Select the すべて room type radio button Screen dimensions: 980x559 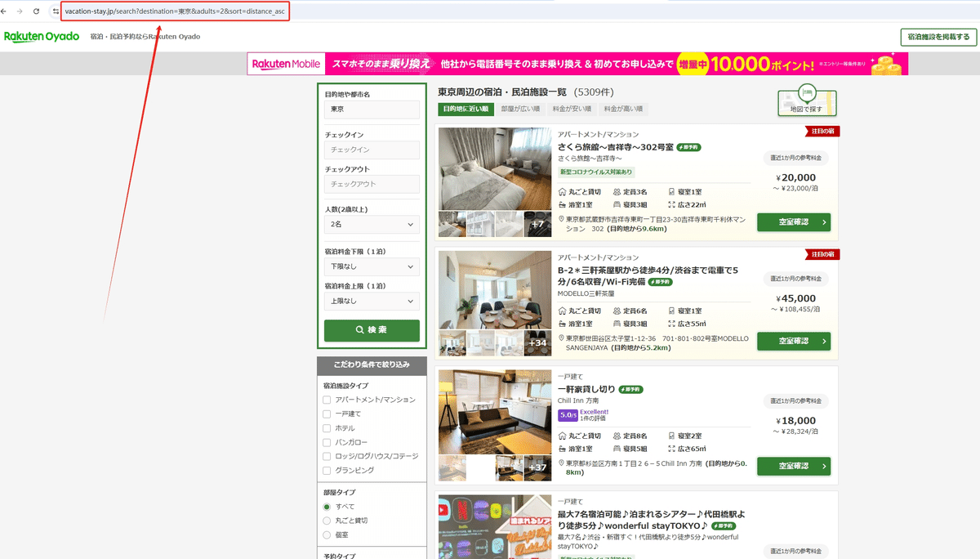click(327, 507)
